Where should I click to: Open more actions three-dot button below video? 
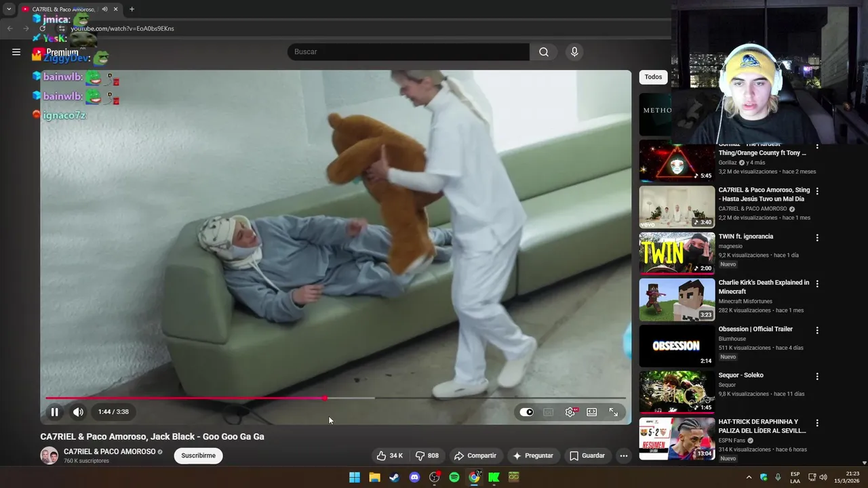click(x=624, y=455)
